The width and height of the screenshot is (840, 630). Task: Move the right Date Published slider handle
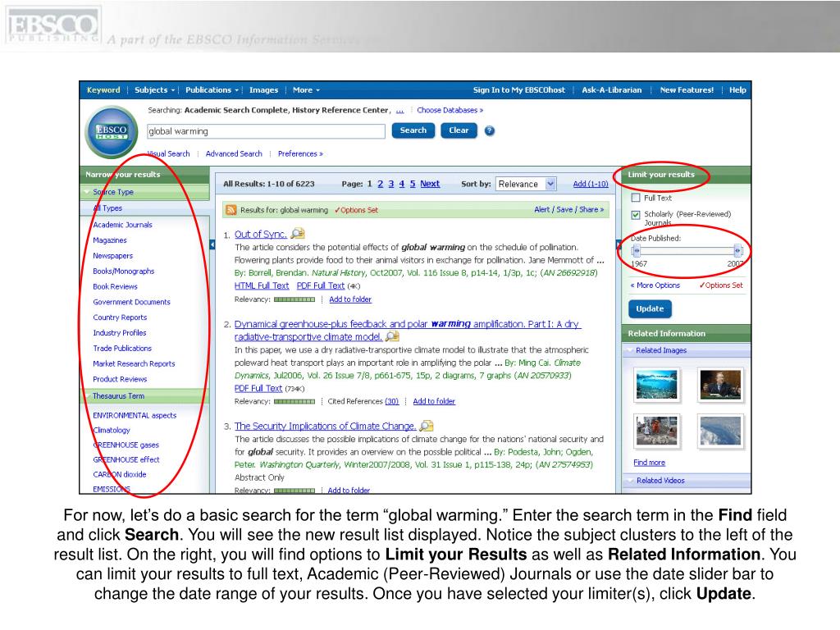(737, 251)
